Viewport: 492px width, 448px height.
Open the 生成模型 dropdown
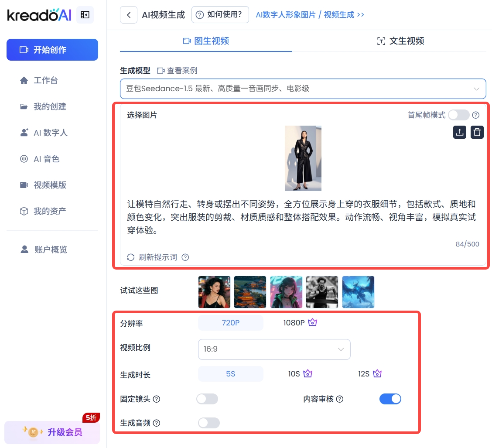pyautogui.click(x=303, y=89)
